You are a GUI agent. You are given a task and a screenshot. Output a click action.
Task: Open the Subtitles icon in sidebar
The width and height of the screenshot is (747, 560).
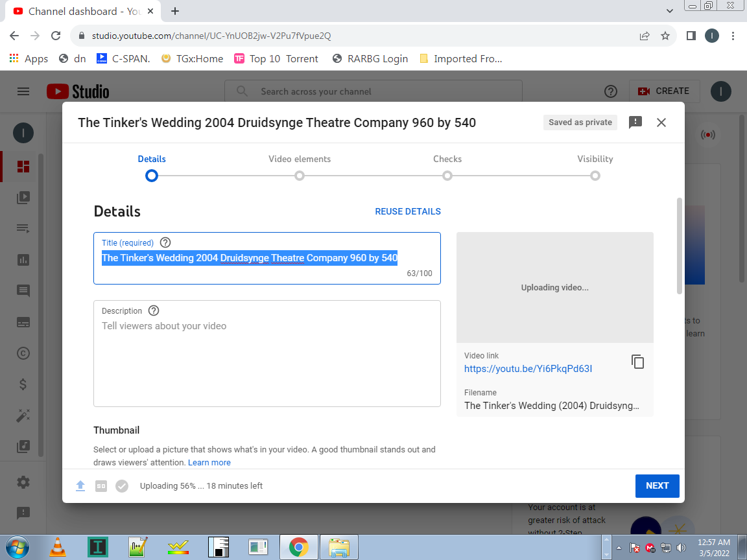click(x=23, y=322)
